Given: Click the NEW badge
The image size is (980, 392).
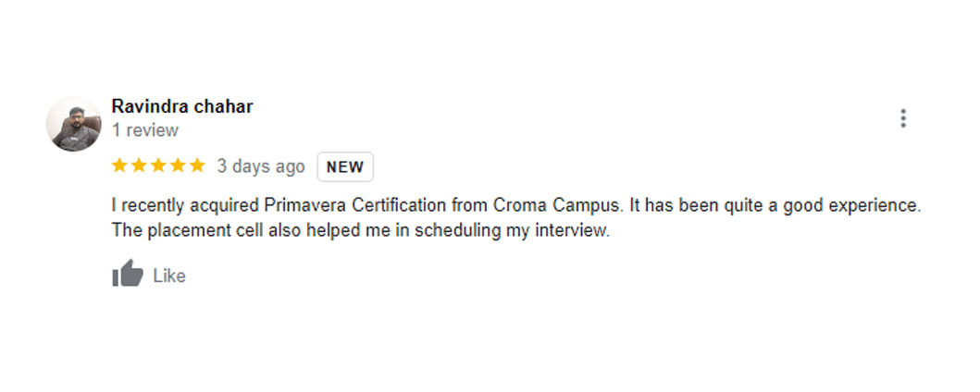Looking at the screenshot, I should pos(345,167).
